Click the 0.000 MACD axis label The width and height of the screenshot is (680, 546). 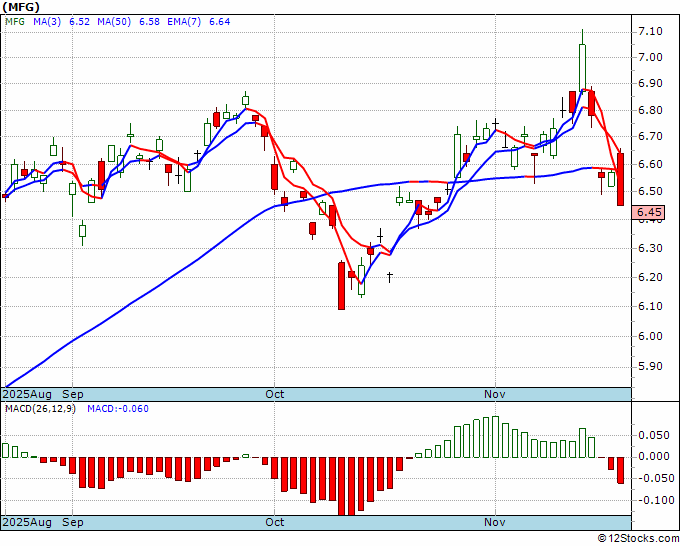point(654,456)
